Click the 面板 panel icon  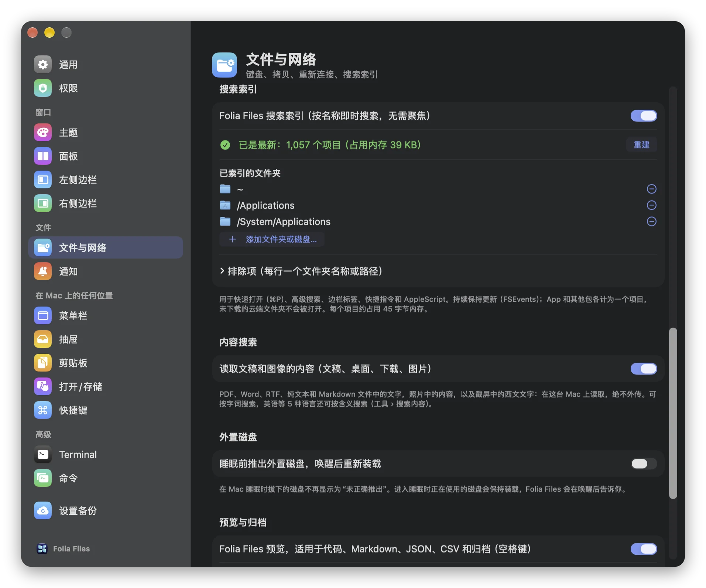pos(43,156)
